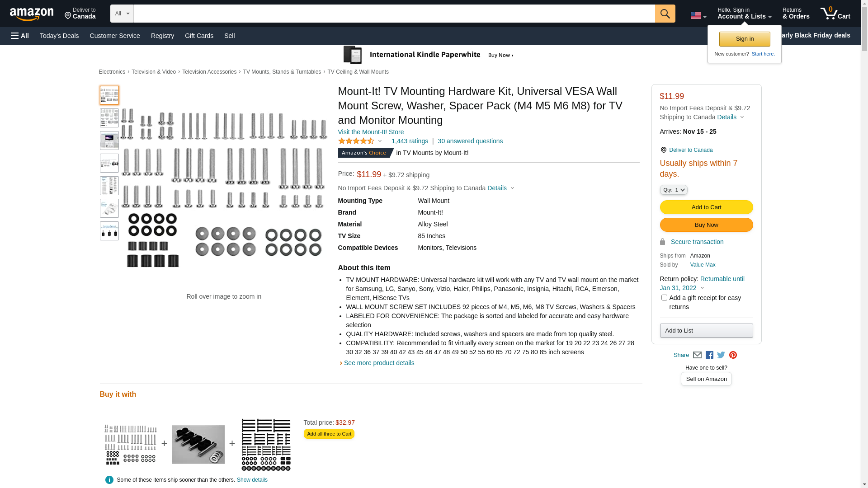Click the search text field

pos(394,14)
